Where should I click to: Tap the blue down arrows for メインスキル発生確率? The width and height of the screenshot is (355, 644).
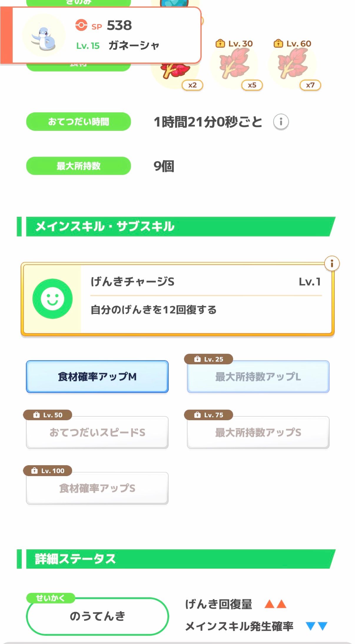[x=316, y=626]
